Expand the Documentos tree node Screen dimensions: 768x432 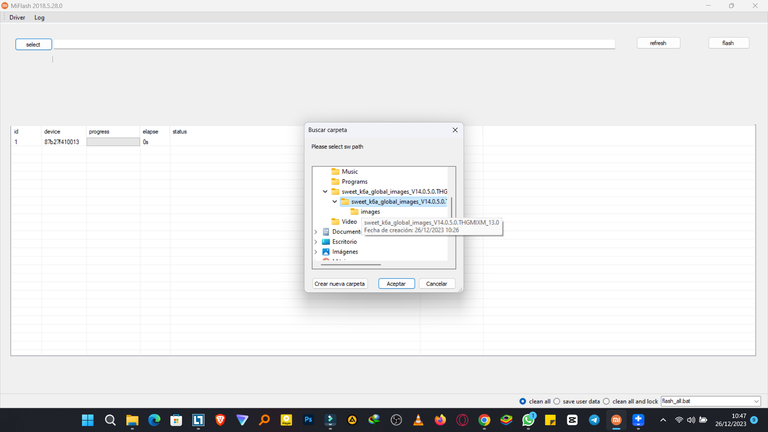[316, 232]
